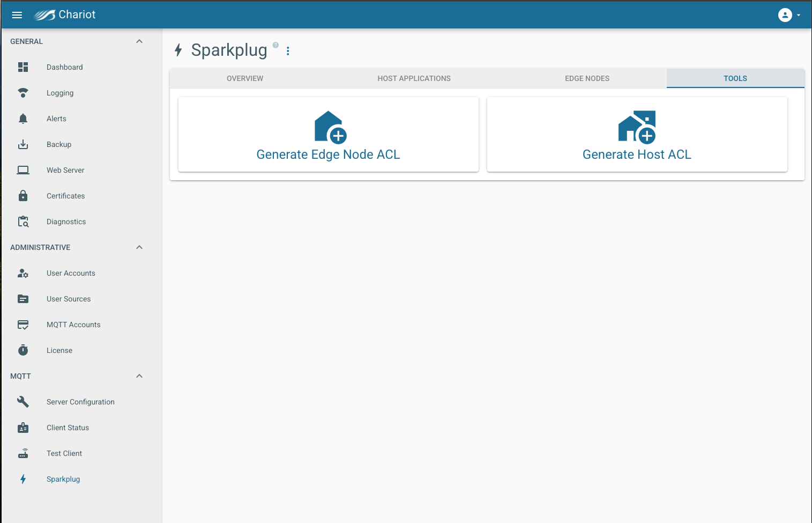Switch to the HOST APPLICATIONS tab

tap(414, 78)
